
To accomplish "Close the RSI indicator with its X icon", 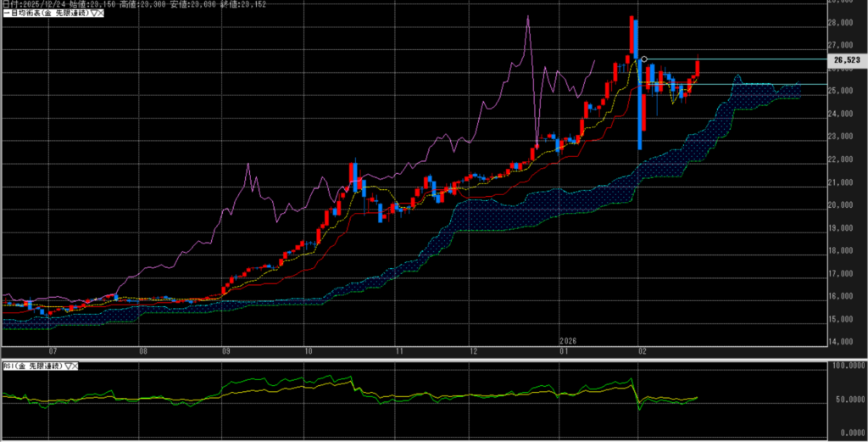I will [74, 365].
